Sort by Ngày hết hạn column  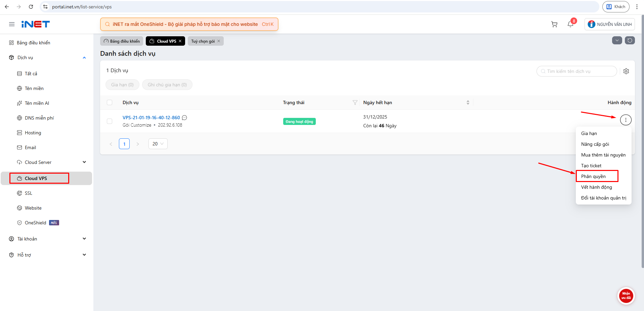click(468, 102)
